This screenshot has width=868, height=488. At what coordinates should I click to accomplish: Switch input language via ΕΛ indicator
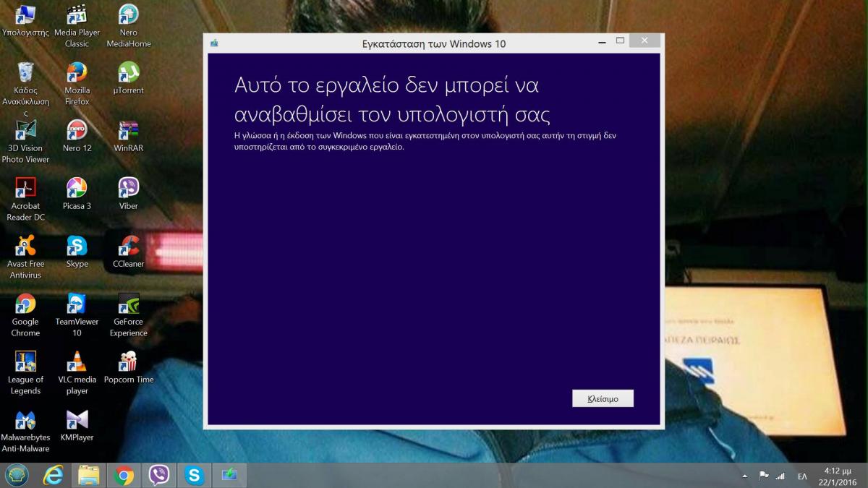(x=802, y=476)
